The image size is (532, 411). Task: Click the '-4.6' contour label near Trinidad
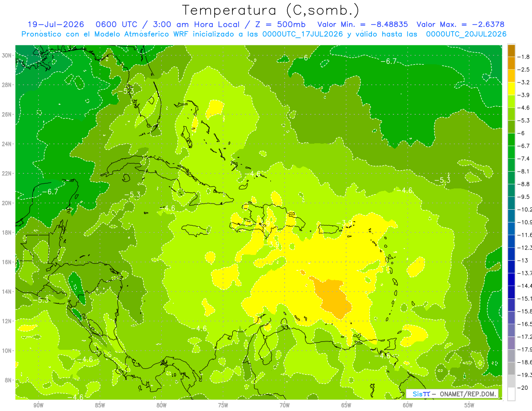tap(383, 355)
